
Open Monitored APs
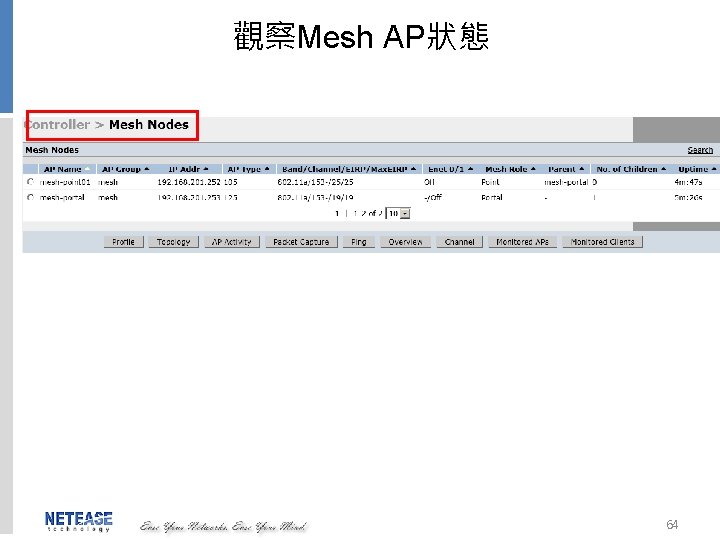tap(522, 242)
